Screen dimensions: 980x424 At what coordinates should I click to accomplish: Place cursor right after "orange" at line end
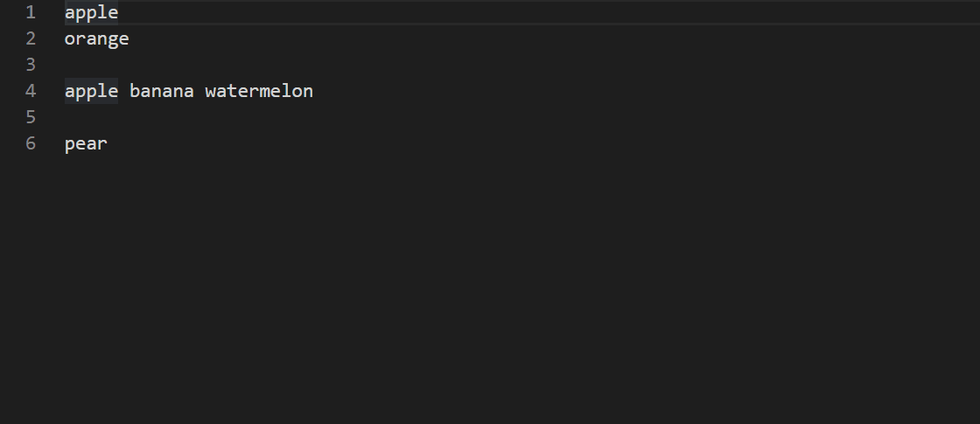[x=129, y=38]
